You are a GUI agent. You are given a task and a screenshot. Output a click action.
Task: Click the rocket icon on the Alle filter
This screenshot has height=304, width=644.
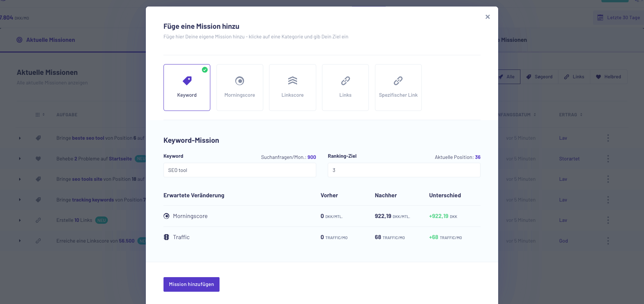coord(501,77)
